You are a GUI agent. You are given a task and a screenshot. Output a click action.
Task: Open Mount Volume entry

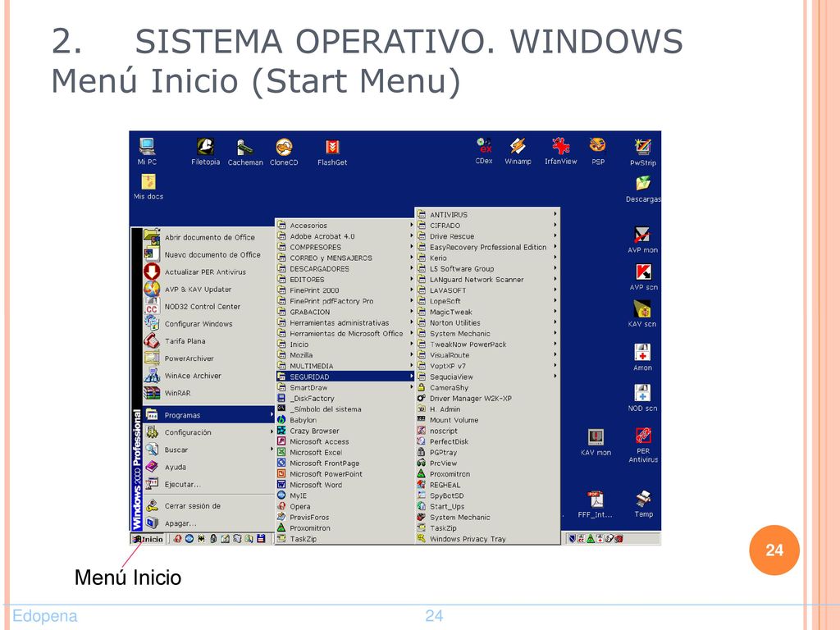pyautogui.click(x=487, y=420)
